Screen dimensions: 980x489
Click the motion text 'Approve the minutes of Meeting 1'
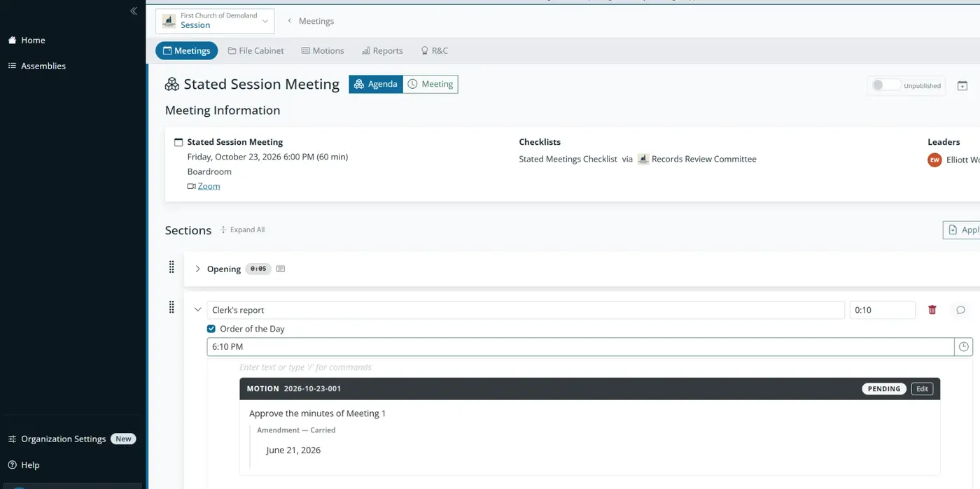tap(317, 413)
